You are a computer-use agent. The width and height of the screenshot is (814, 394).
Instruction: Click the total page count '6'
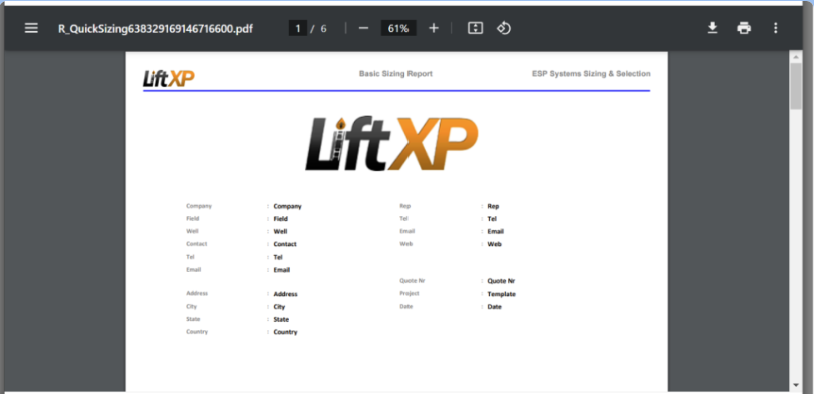click(x=323, y=29)
